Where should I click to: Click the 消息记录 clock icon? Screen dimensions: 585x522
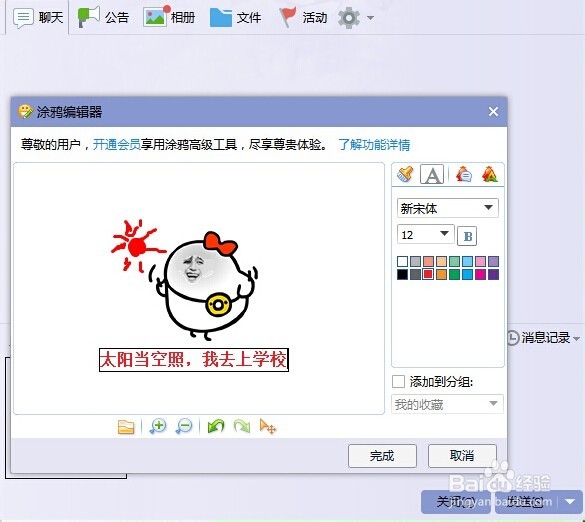[513, 338]
